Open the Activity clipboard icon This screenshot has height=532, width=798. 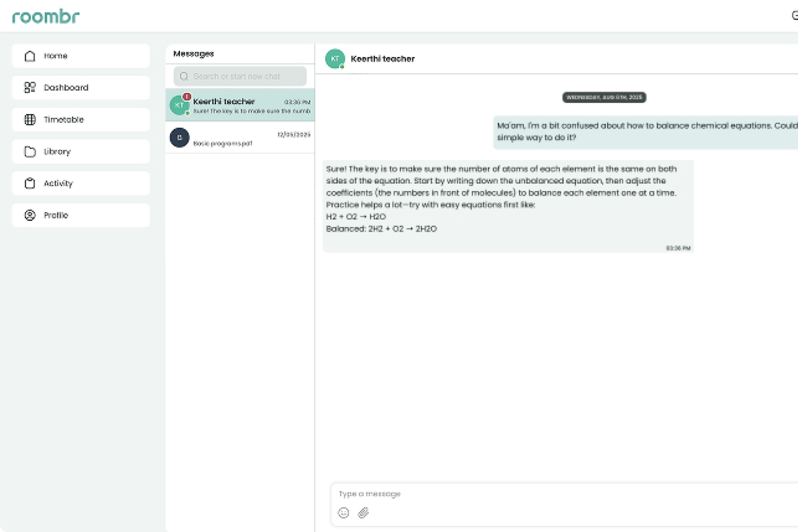coord(30,183)
